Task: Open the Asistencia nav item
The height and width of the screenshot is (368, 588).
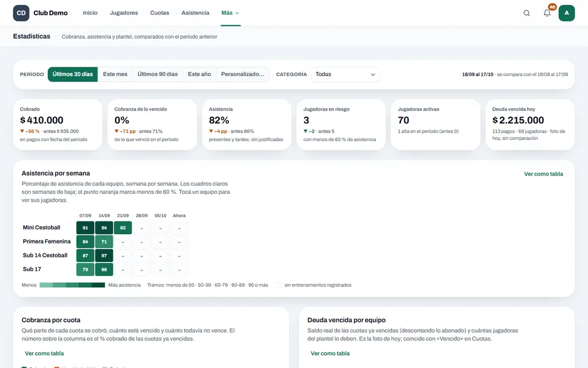Action: pyautogui.click(x=195, y=13)
